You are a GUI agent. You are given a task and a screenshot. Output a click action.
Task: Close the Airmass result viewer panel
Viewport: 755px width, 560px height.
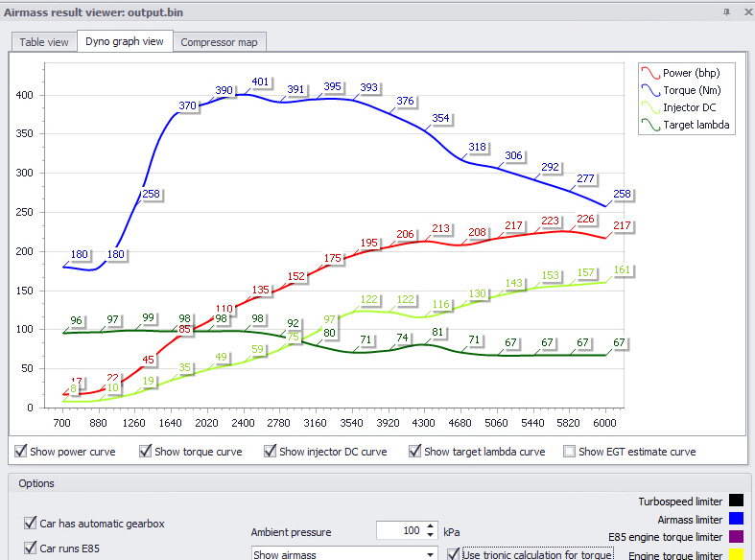click(x=748, y=12)
